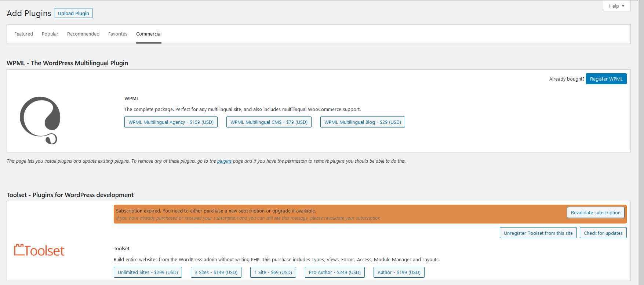Expand the Help dropdown
Screen dimensions: 644x285
pos(616,6)
